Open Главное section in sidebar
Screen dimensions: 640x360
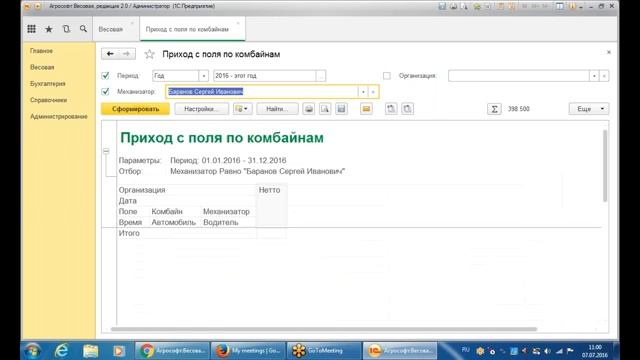pos(41,51)
